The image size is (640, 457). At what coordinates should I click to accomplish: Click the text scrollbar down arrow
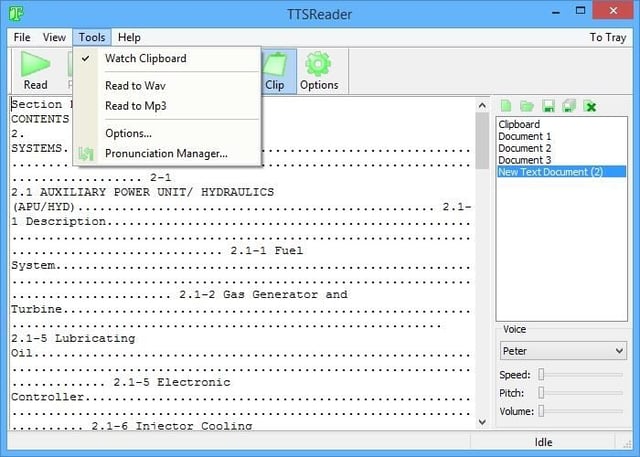[x=482, y=422]
